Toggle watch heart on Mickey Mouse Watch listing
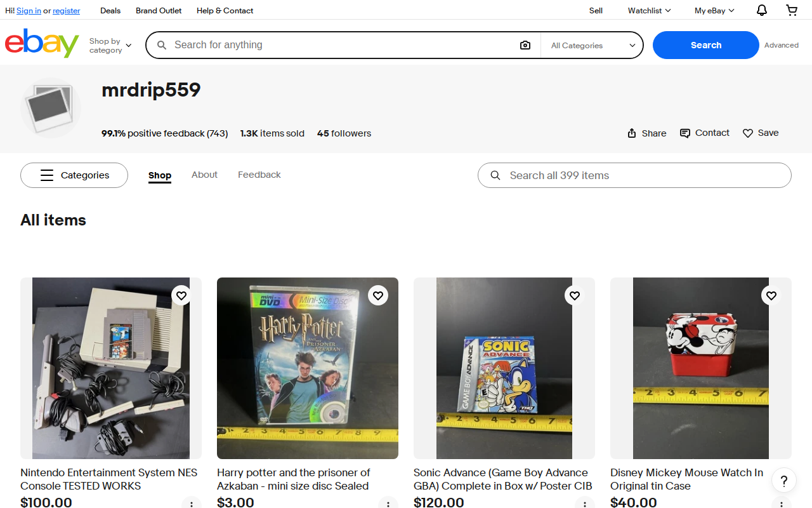The image size is (812, 508). pyautogui.click(x=771, y=295)
